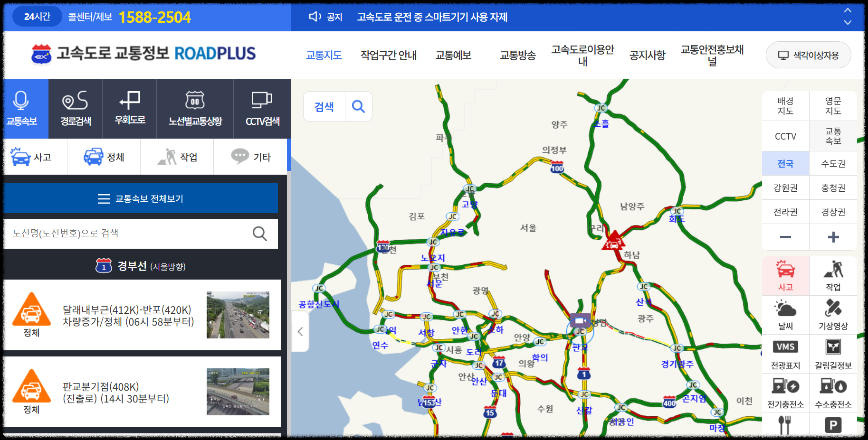Click 경부선 (서울방향) route header
Image resolution: width=868 pixels, height=440 pixels.
[x=141, y=266]
